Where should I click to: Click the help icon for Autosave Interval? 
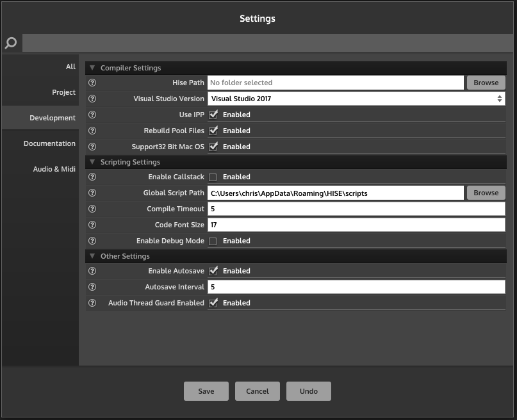pyautogui.click(x=92, y=287)
